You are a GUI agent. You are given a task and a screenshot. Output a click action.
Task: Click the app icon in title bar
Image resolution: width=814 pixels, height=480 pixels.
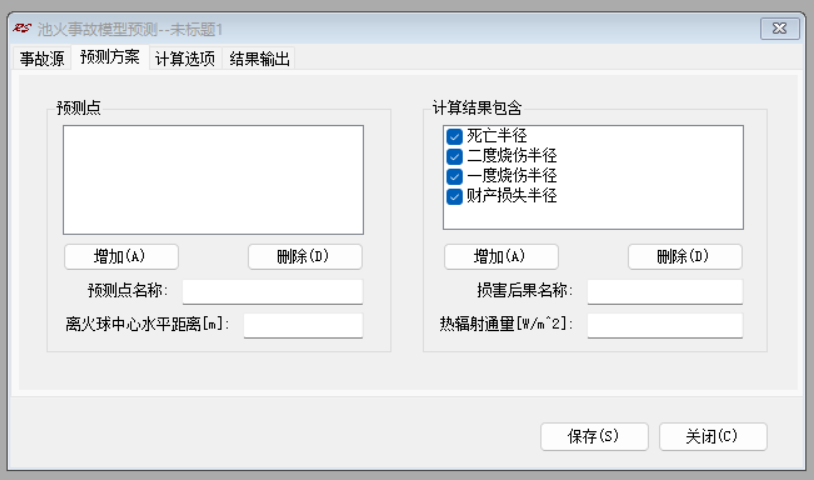tap(24, 30)
